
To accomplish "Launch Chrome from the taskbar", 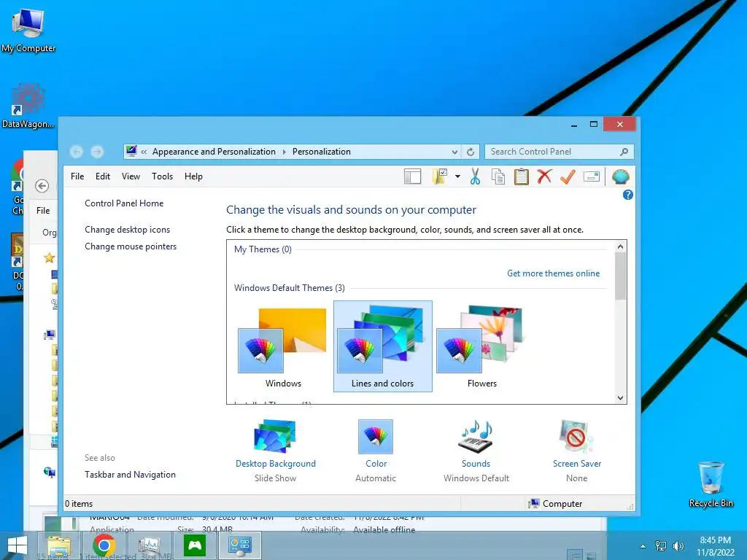I will [104, 545].
